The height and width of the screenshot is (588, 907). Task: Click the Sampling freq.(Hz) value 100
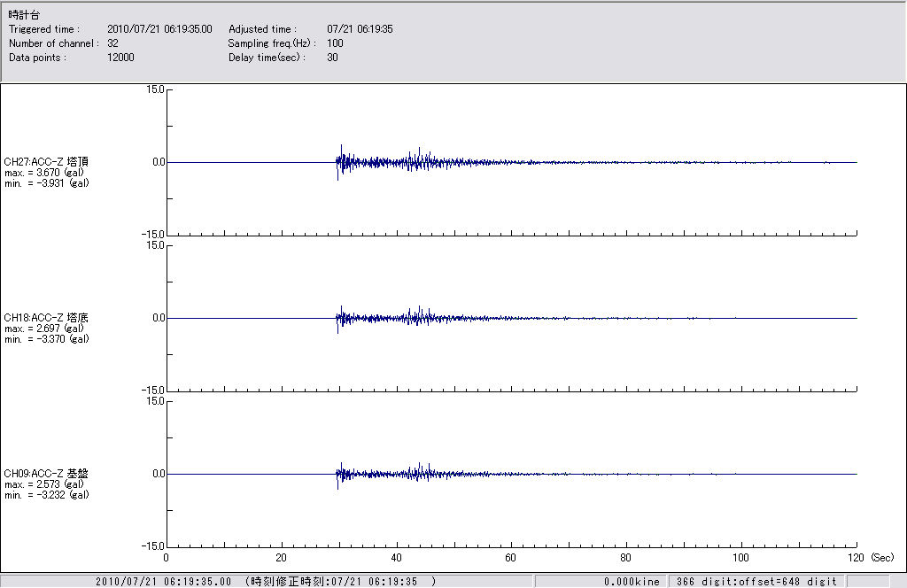pyautogui.click(x=335, y=43)
